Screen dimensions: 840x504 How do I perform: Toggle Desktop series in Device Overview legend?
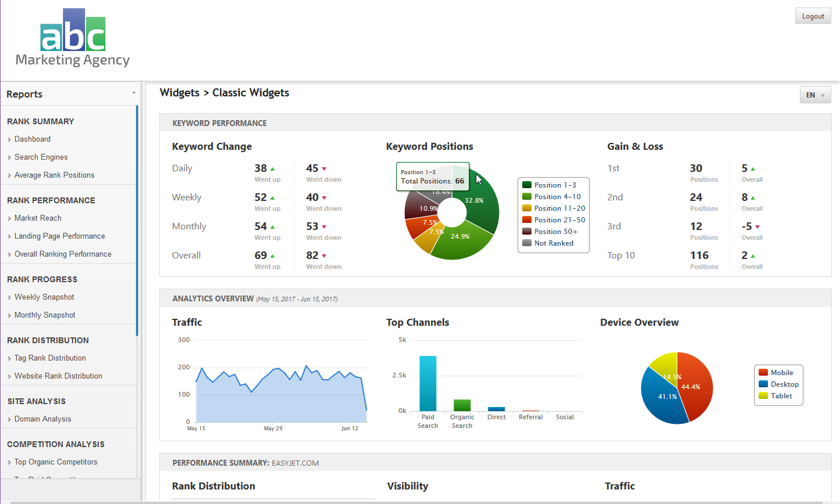click(784, 384)
